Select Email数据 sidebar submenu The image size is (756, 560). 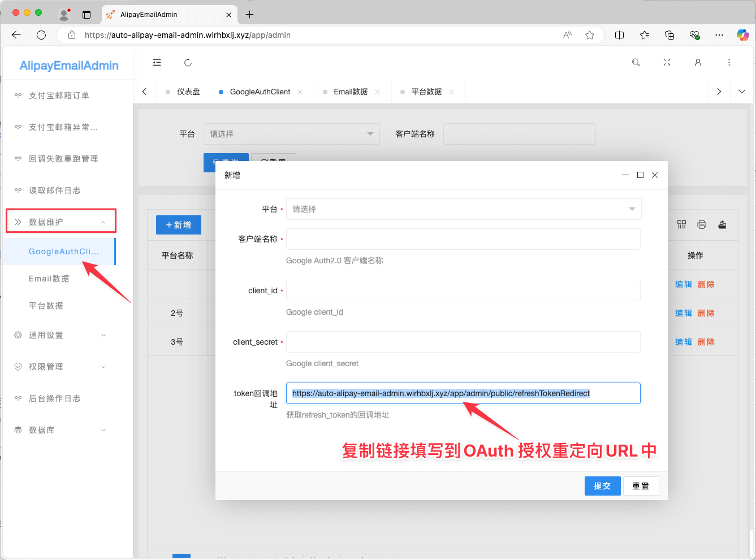(x=49, y=279)
